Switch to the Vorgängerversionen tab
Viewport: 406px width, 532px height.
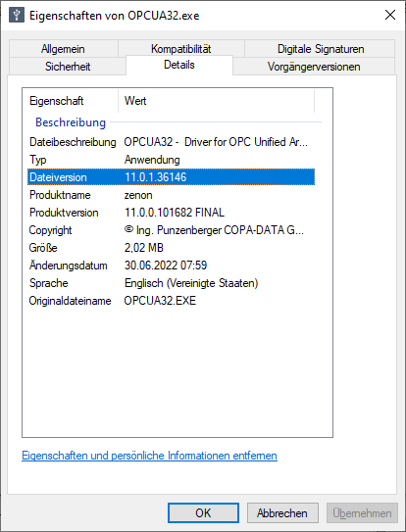[314, 67]
